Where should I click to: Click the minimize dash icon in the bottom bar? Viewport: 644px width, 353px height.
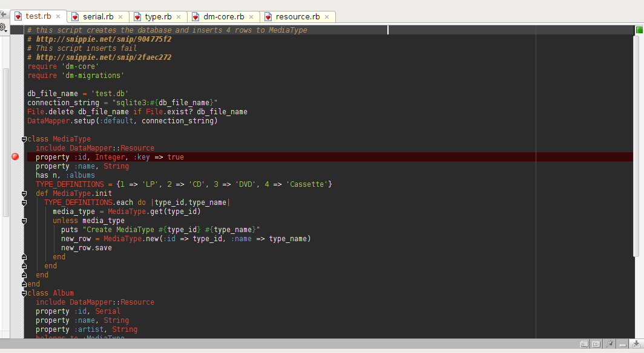(623, 345)
